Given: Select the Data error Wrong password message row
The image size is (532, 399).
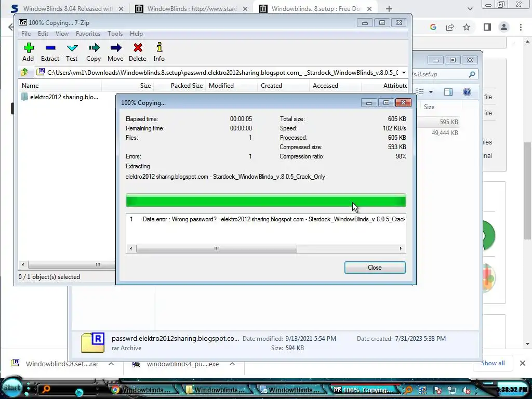Looking at the screenshot, I should 265,219.
